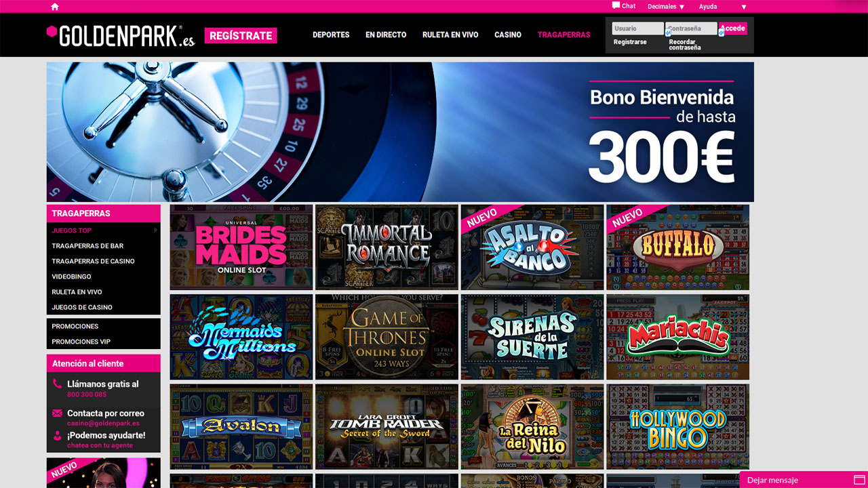Viewport: 868px width, 488px height.
Task: Expand the Dejar mensaje window icon
Action: [x=859, y=480]
